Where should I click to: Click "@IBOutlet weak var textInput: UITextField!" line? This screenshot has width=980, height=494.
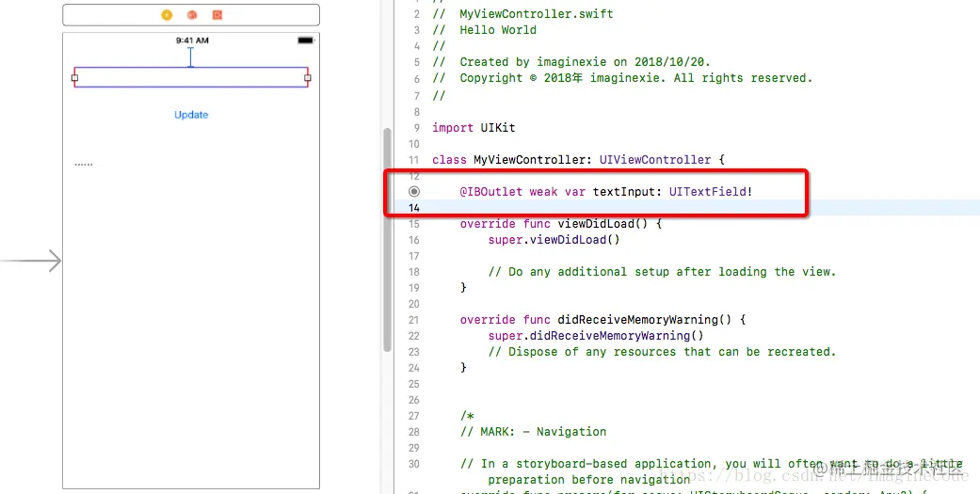pos(606,192)
